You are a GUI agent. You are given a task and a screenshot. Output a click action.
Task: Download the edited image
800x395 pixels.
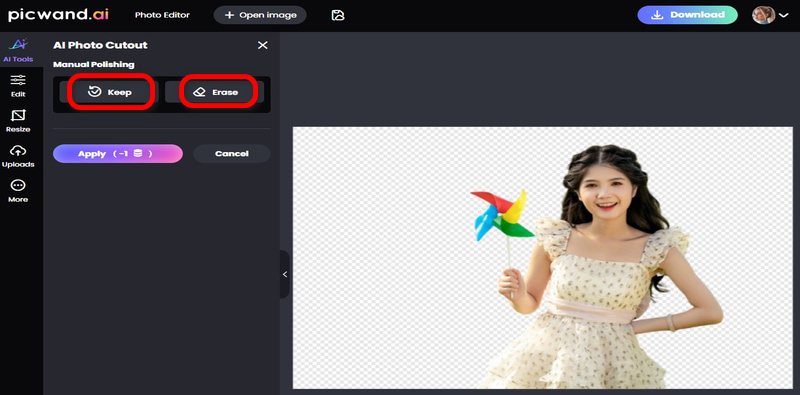click(x=687, y=15)
